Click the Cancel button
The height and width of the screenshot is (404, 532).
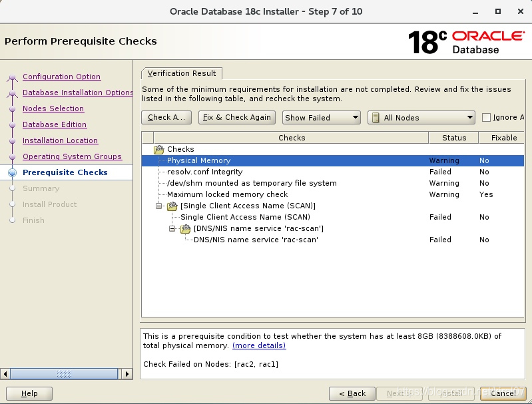pos(503,393)
